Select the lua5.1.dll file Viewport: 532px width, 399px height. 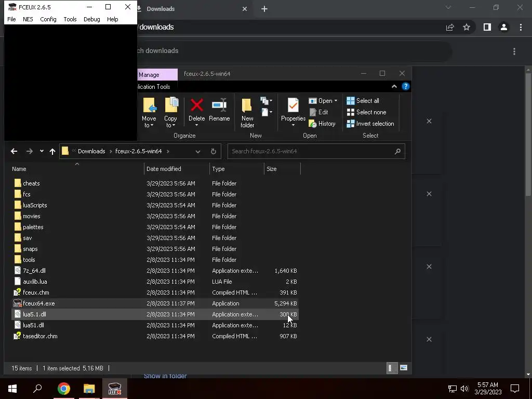point(155,314)
